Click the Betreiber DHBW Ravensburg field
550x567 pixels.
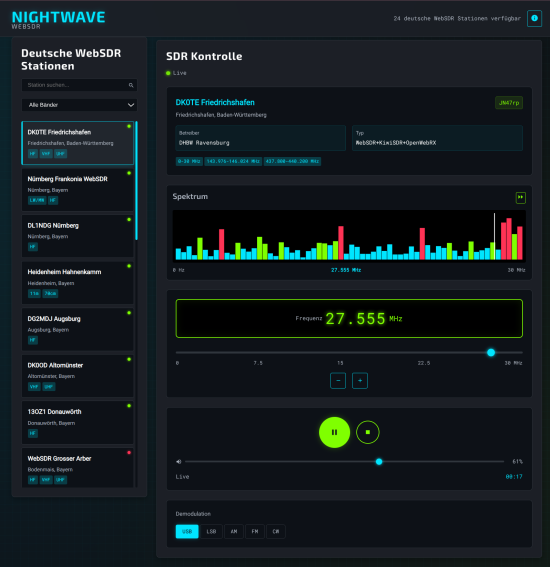(x=260, y=138)
